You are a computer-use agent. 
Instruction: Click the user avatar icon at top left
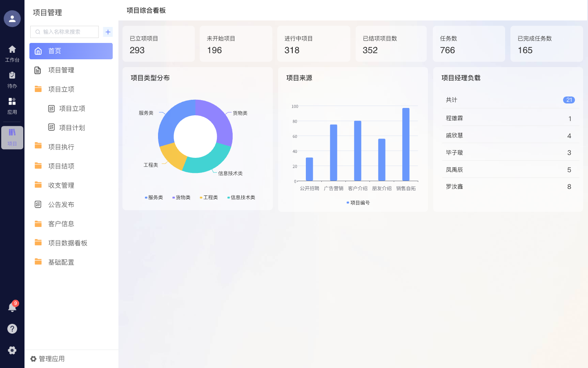click(12, 19)
